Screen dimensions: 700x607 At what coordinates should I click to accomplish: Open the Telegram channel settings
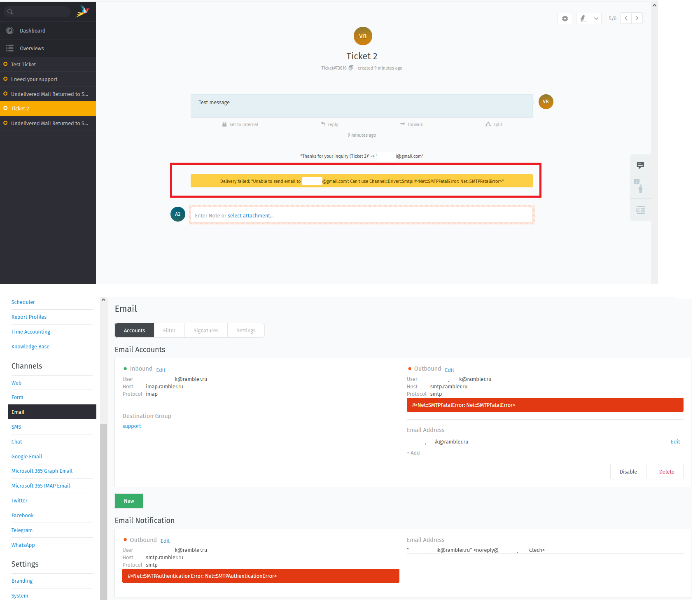tap(22, 530)
